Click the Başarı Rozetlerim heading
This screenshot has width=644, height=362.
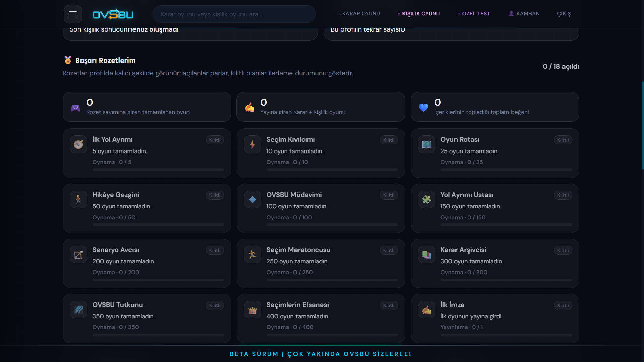105,61
